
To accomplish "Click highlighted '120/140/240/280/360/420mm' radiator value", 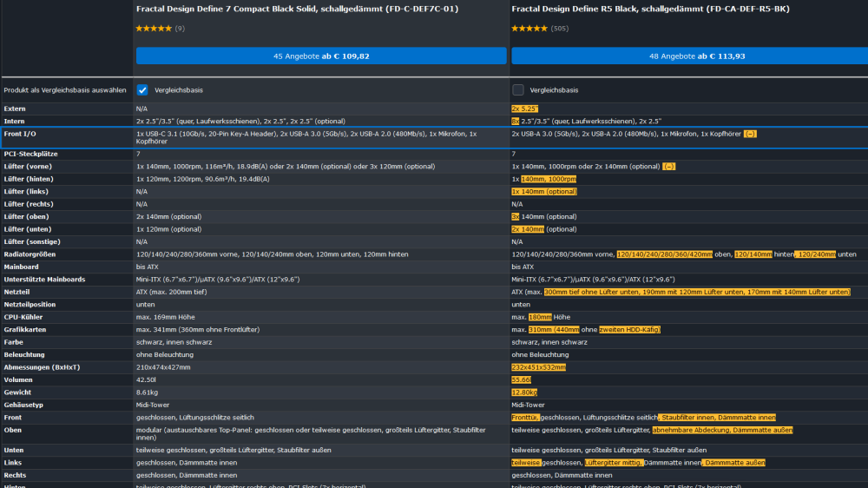I will pyautogui.click(x=665, y=254).
